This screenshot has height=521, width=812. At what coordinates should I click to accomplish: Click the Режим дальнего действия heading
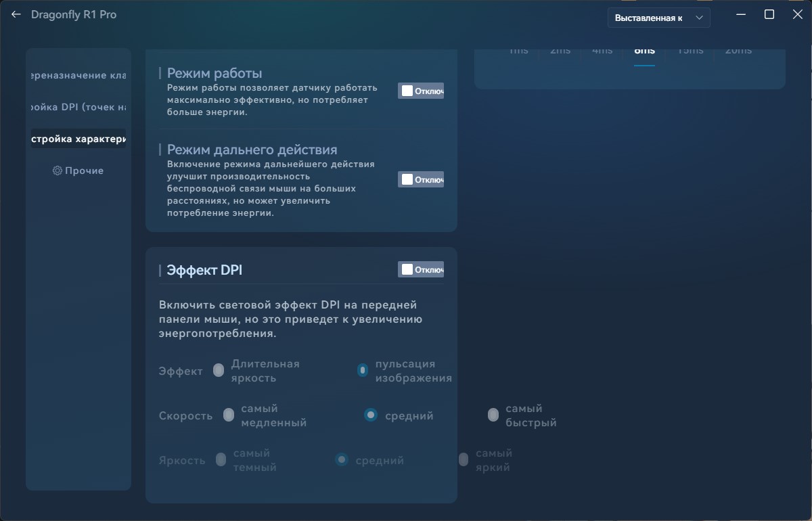[252, 150]
